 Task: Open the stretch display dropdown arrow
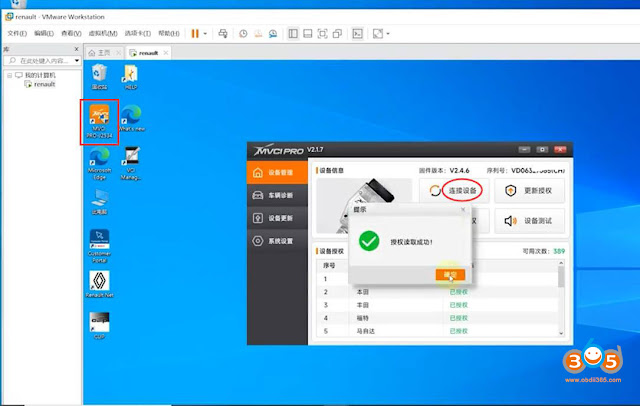point(388,33)
